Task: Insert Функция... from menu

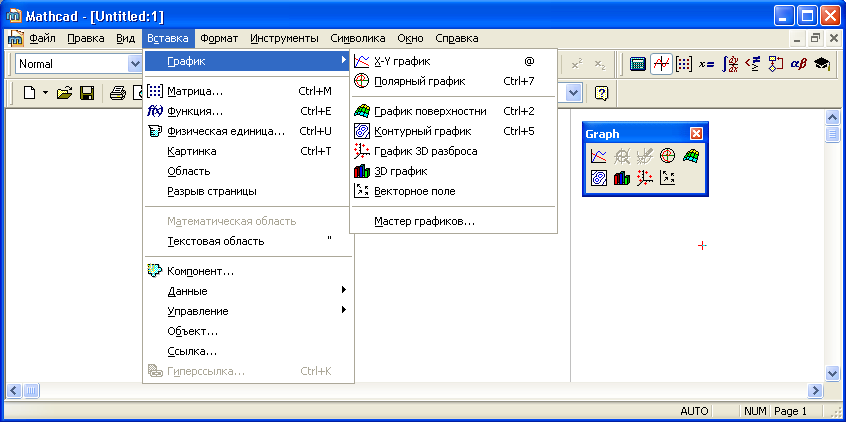Action: pos(249,111)
